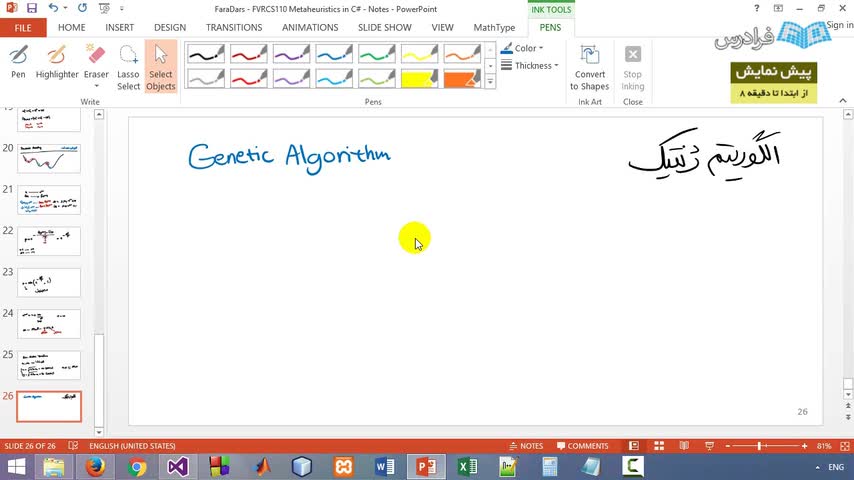Screen dimensions: 854x480
Task: Select the purple pen in top row
Action: tap(291, 54)
